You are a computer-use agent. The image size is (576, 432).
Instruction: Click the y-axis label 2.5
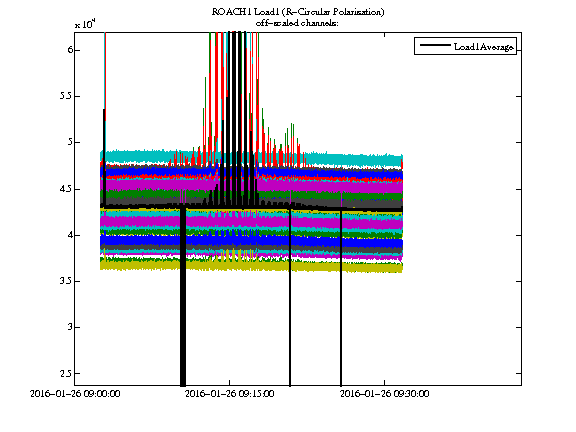pyautogui.click(x=66, y=374)
